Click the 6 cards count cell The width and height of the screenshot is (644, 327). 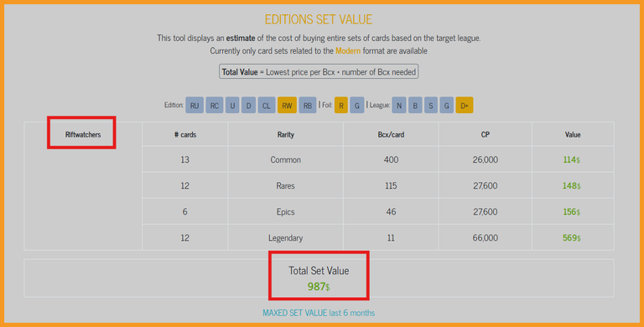pyautogui.click(x=184, y=211)
